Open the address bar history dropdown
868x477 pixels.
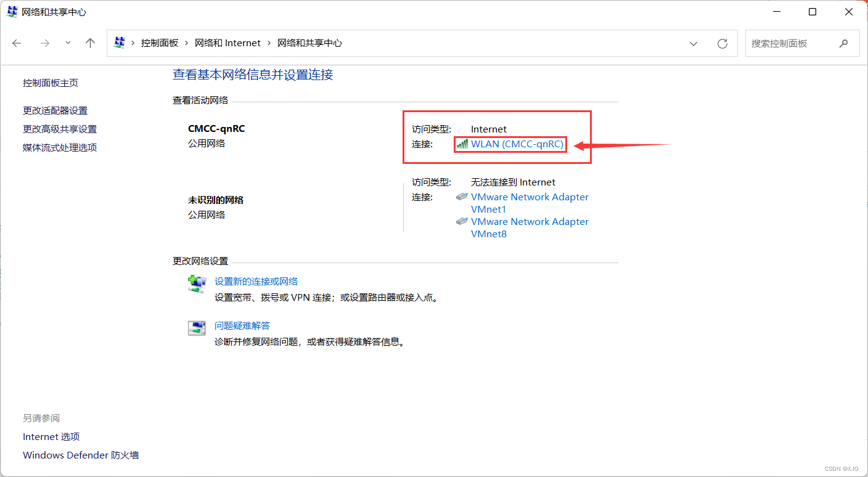tap(694, 44)
